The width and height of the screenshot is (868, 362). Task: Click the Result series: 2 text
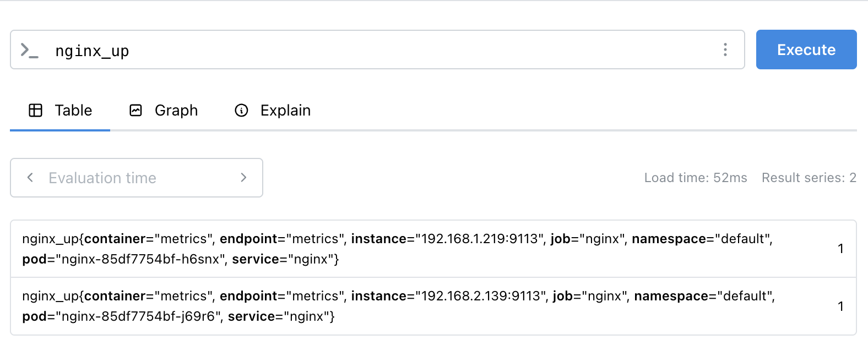[809, 178]
